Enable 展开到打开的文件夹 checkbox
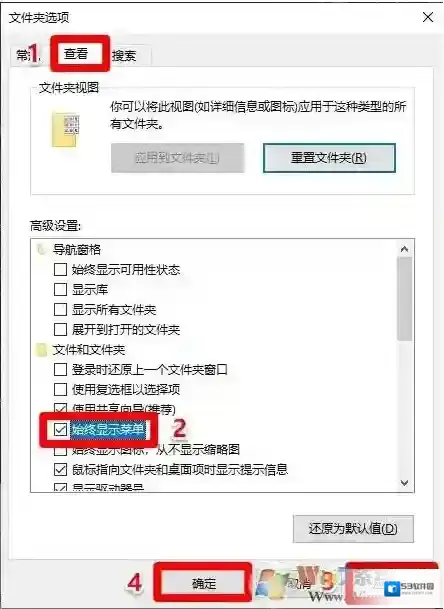The image size is (444, 609). pos(60,330)
